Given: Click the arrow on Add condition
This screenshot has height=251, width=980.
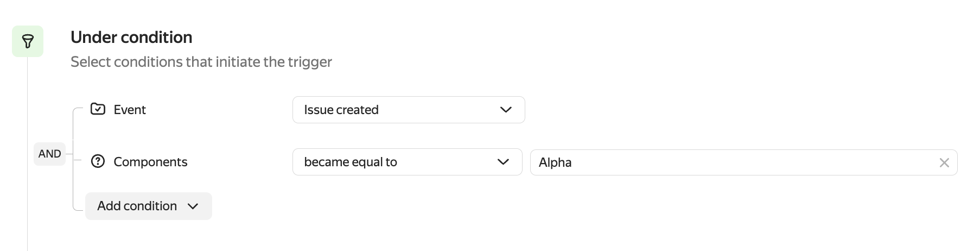Looking at the screenshot, I should (193, 206).
